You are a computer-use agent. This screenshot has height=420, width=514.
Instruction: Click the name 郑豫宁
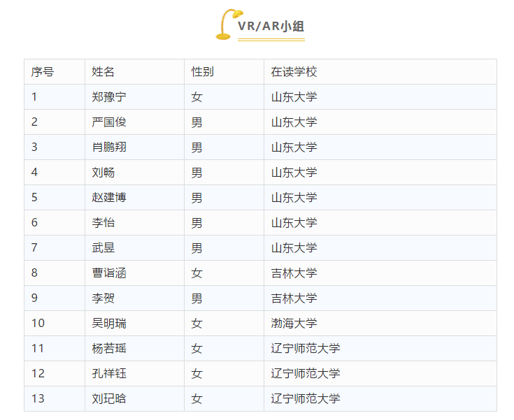[x=109, y=97]
